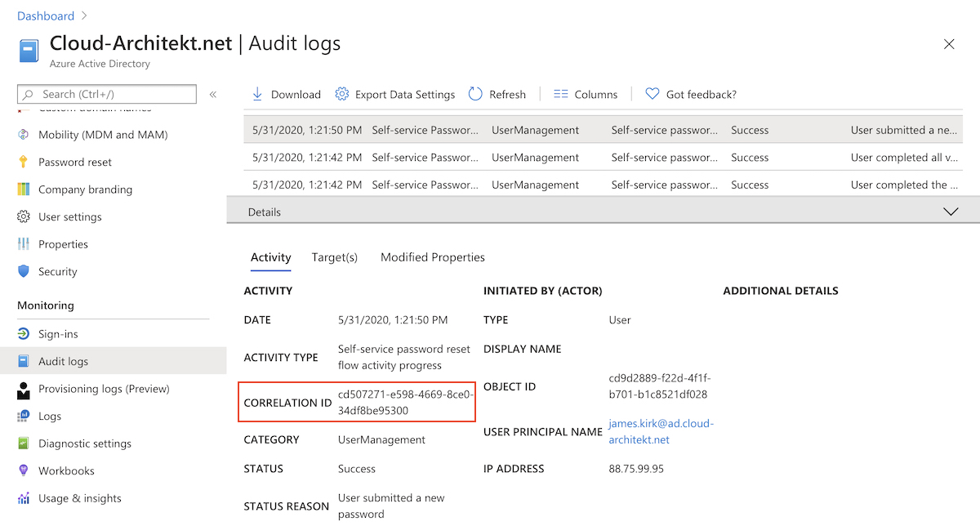980x526 pixels.
Task: Click the Columns list icon
Action: coord(560,94)
